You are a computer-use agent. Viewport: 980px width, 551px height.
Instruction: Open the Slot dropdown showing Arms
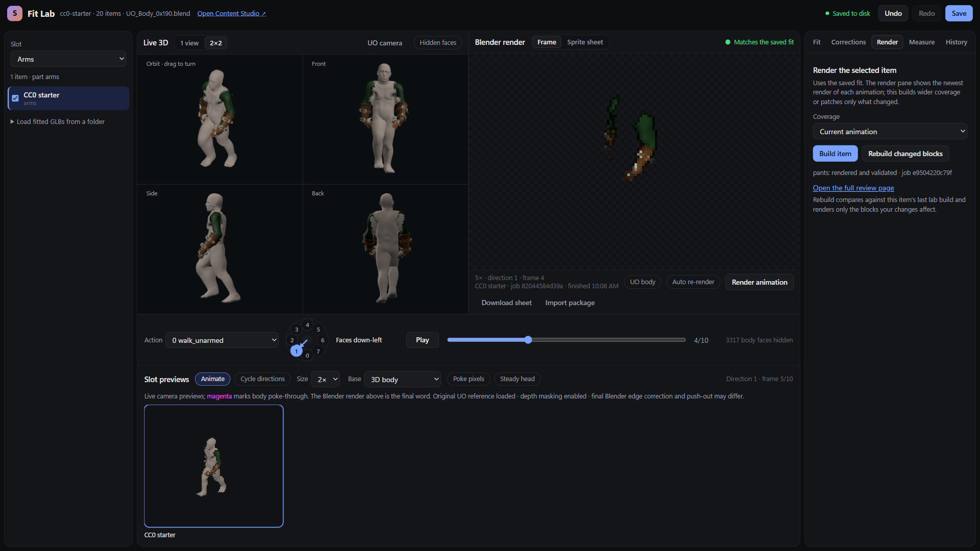(x=68, y=59)
